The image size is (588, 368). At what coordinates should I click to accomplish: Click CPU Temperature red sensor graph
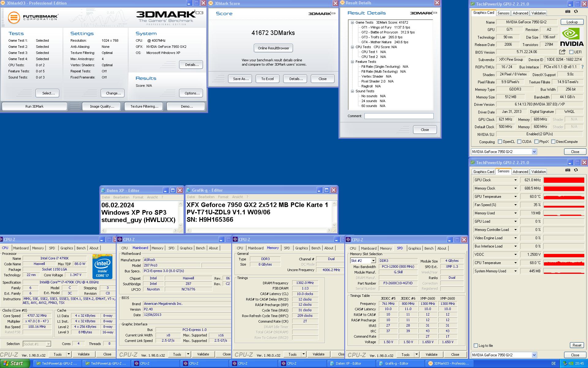[564, 263]
